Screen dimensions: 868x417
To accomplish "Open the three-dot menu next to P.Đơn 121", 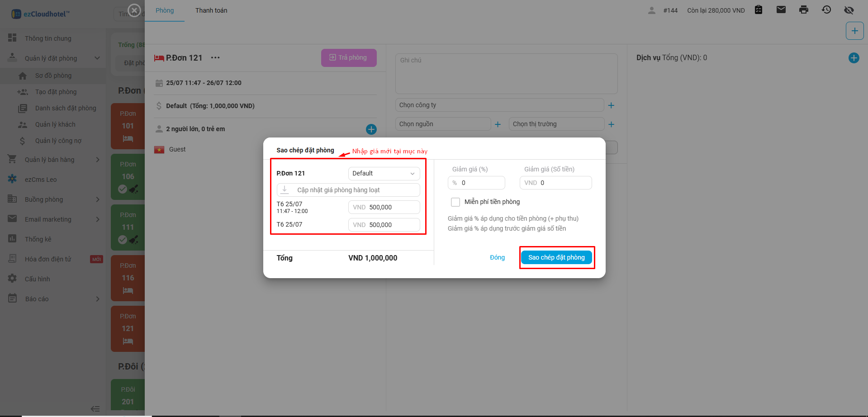I will (x=215, y=58).
